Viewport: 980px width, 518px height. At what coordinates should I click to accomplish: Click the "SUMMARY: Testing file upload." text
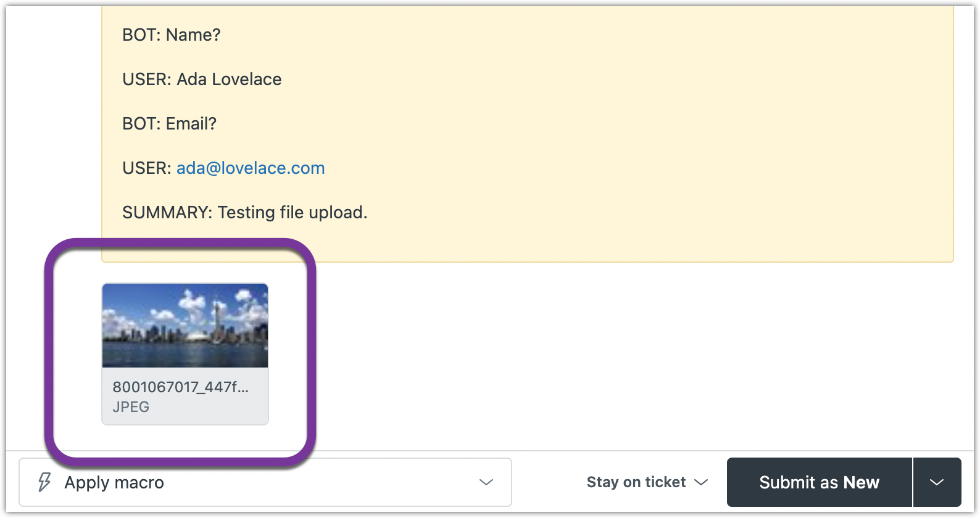pyautogui.click(x=244, y=213)
